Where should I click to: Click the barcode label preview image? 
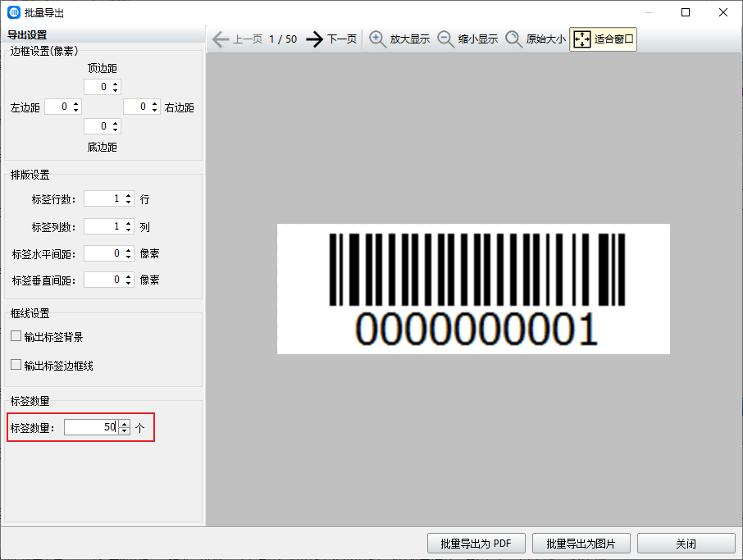point(473,289)
